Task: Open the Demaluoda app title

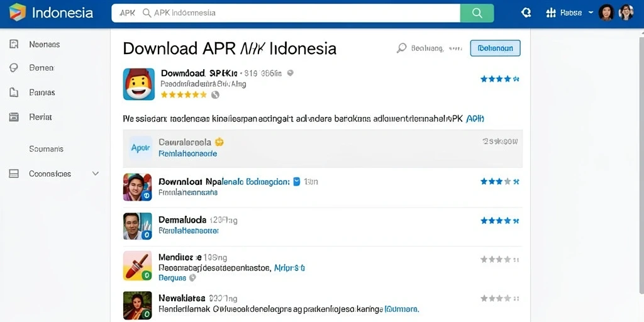Action: click(x=182, y=220)
